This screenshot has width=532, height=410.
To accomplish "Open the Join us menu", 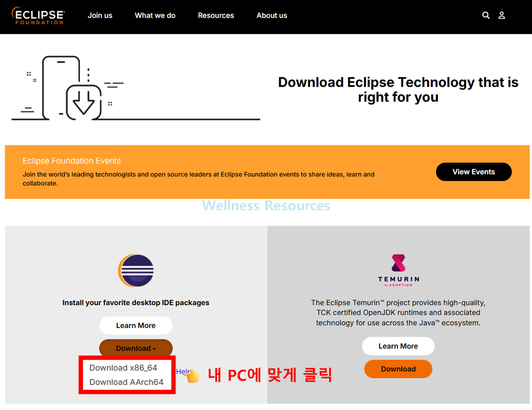I will pos(100,16).
